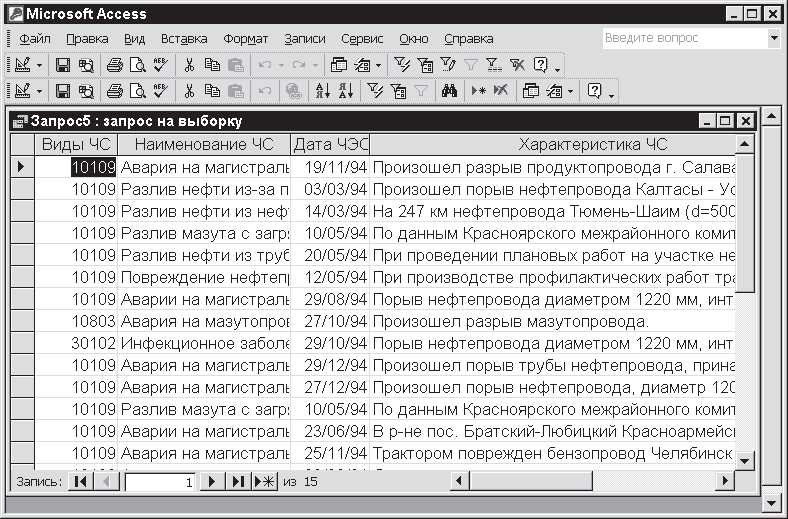Open the Undo dropdown arrow in upper toolbar
The image size is (788, 519).
coord(280,65)
